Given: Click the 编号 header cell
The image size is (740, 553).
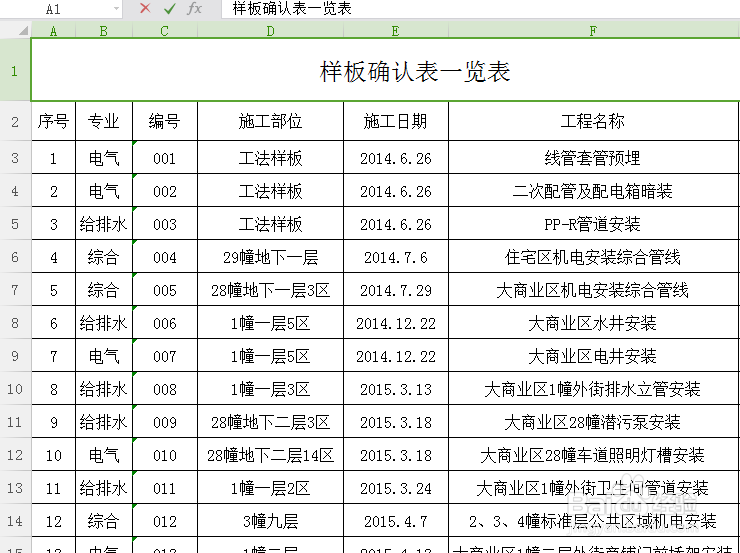Looking at the screenshot, I should tap(165, 121).
